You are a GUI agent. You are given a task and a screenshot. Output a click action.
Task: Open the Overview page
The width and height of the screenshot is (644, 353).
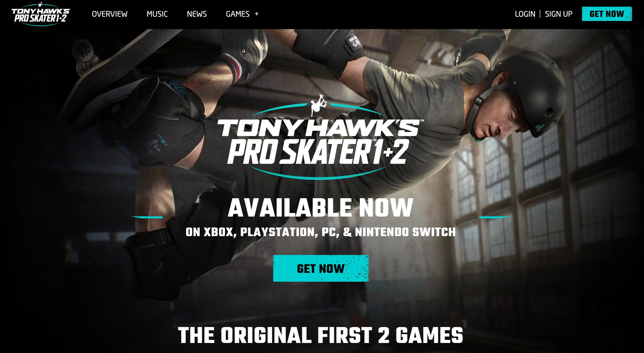point(109,14)
